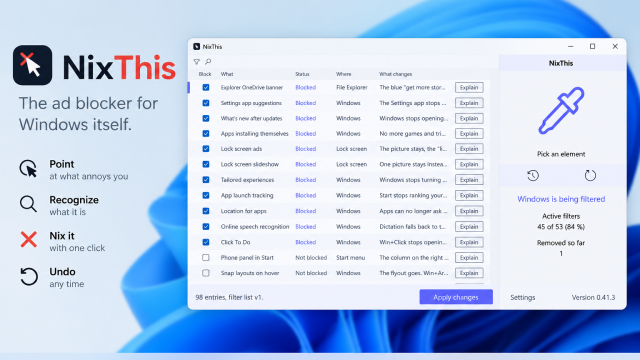Uncheck Tailored experiences
The height and width of the screenshot is (360, 640).
(206, 180)
